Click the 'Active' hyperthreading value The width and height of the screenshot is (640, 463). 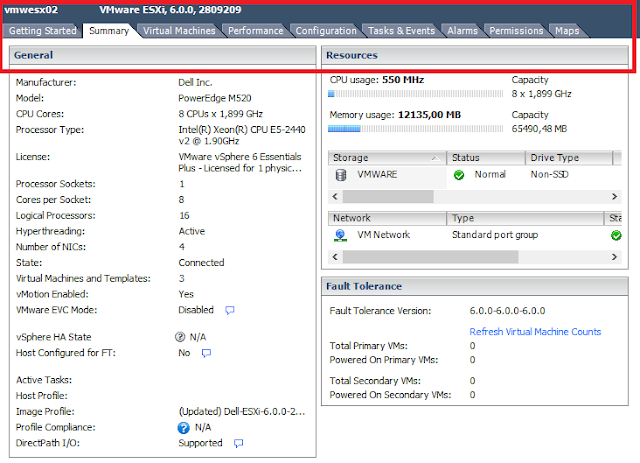(191, 231)
